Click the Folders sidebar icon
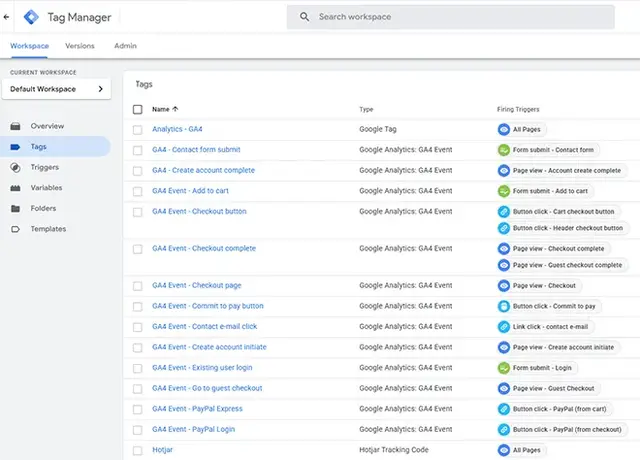This screenshot has height=460, width=640. 15,209
